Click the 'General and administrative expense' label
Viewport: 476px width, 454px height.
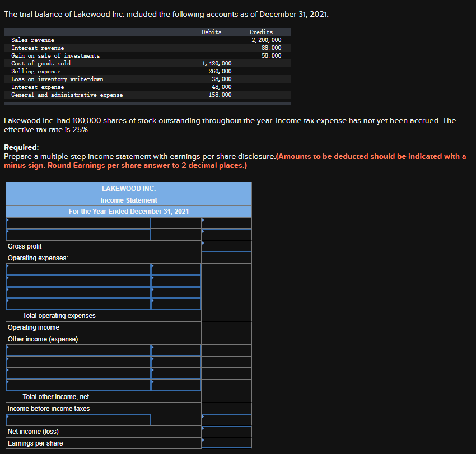67,95
